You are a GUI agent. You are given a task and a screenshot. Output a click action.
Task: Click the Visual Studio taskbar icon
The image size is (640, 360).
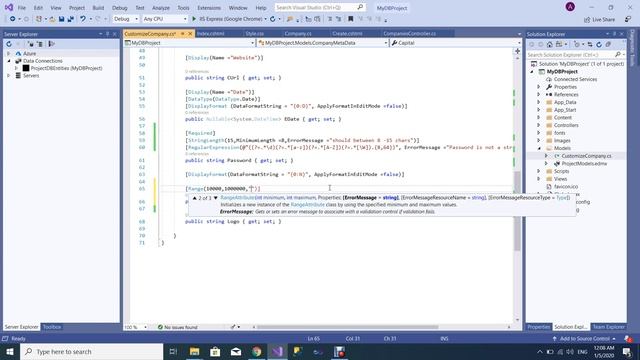(x=278, y=351)
